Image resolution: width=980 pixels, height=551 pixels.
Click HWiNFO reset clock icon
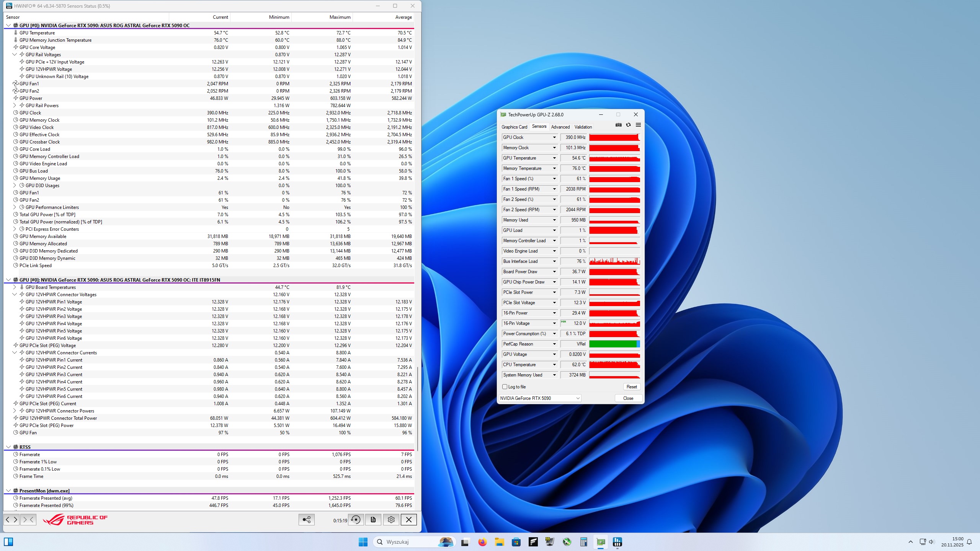click(356, 520)
